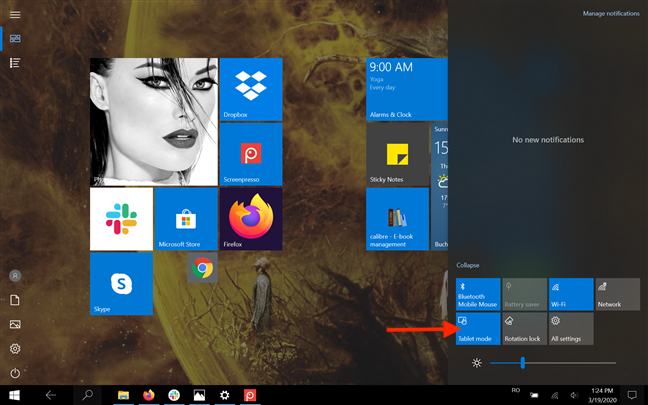Toggle the Bluetooth quick action
This screenshot has height=405, width=648.
coord(478,294)
